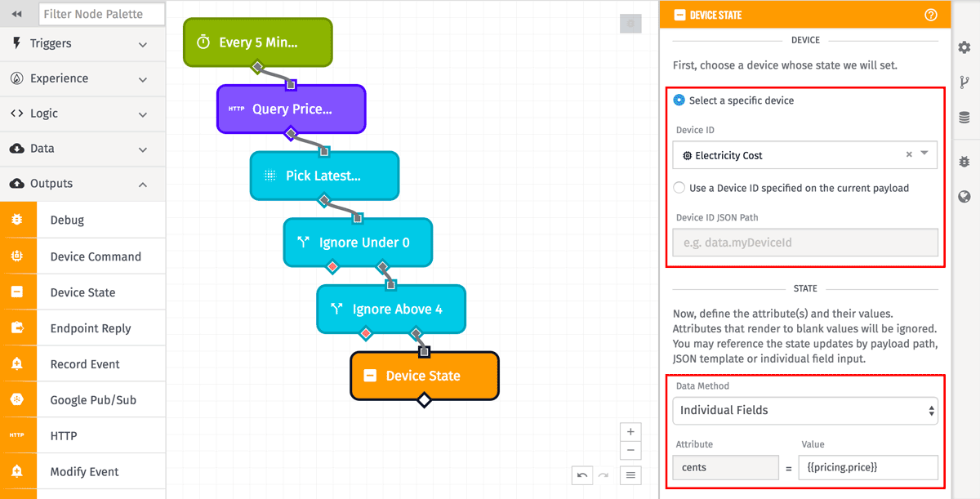Click Ignore Above 4 false red output
The image size is (980, 499).
[x=366, y=333]
